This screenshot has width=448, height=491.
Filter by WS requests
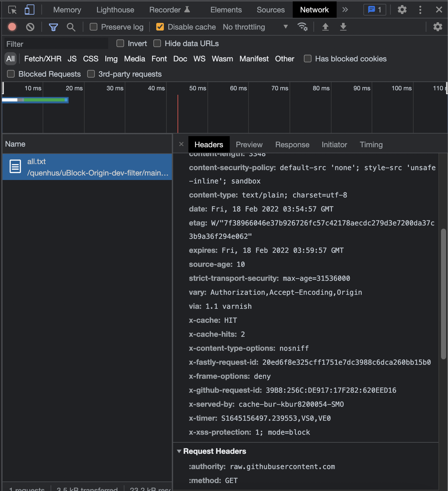pos(199,59)
